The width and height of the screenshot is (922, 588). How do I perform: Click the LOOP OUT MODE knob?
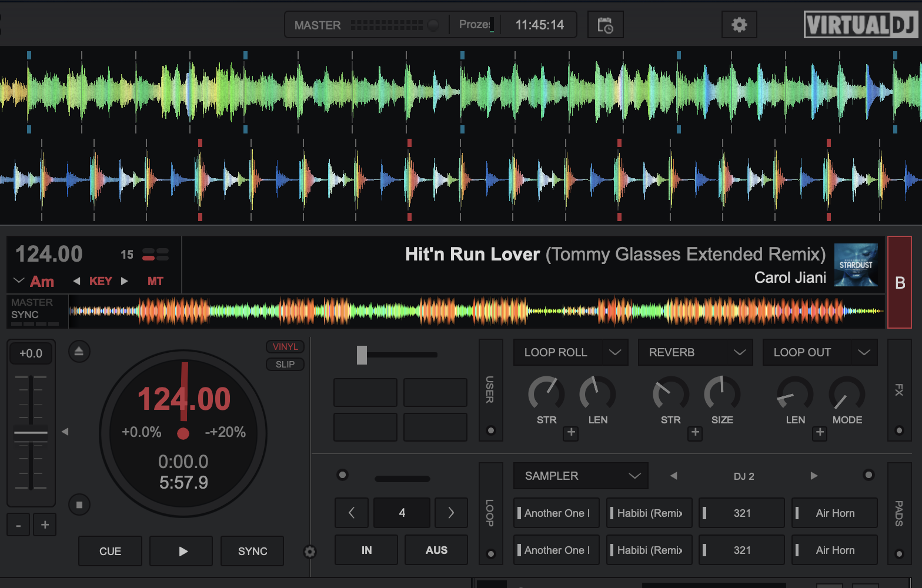[x=847, y=393]
